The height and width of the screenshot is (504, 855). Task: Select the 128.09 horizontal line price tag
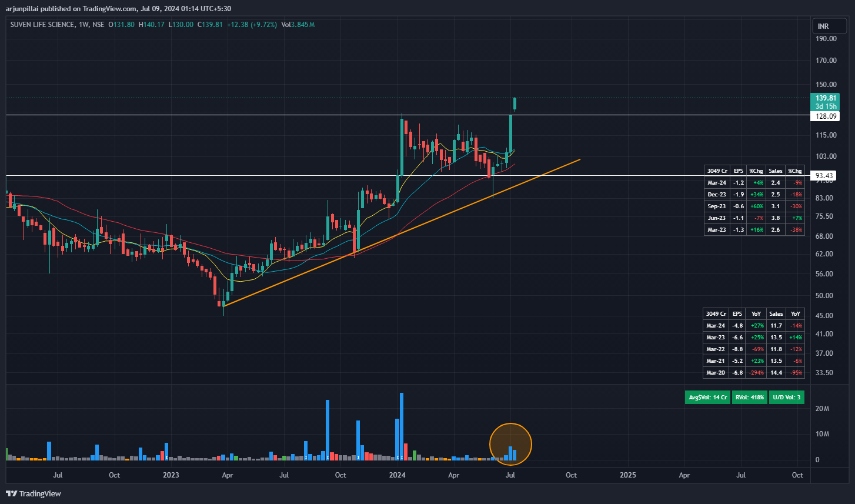pyautogui.click(x=826, y=116)
